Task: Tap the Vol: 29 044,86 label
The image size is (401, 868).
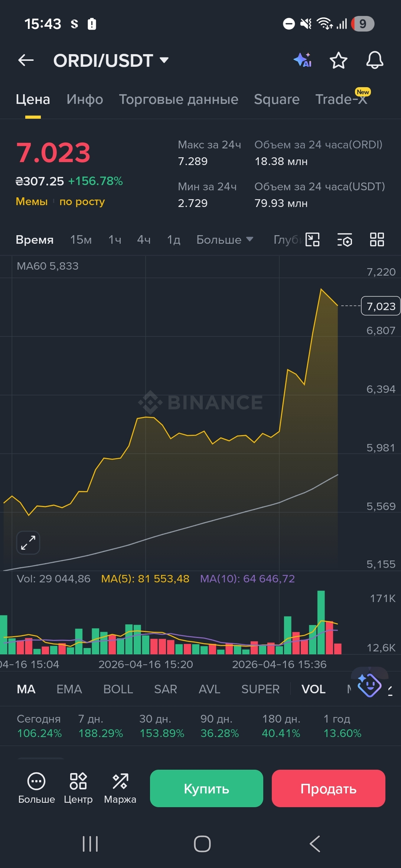Action: coord(53,579)
